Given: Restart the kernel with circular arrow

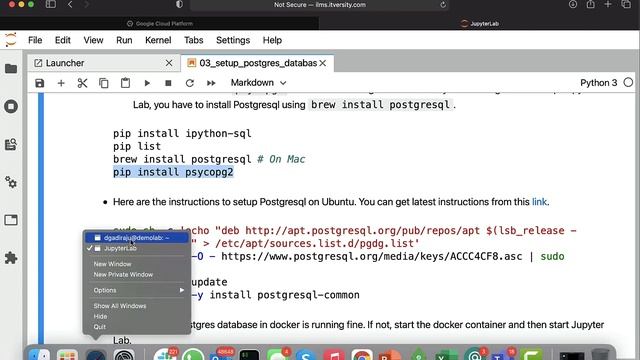Looking at the screenshot, I should coord(189,83).
